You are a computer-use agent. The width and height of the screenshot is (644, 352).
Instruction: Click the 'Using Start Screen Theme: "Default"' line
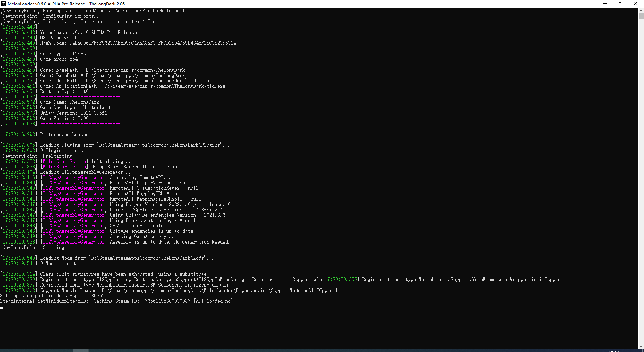pyautogui.click(x=93, y=167)
